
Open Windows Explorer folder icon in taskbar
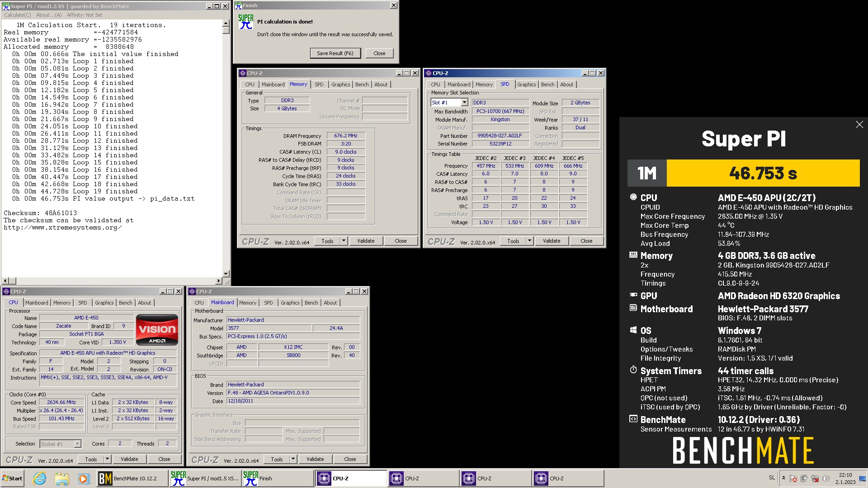pyautogui.click(x=62, y=478)
